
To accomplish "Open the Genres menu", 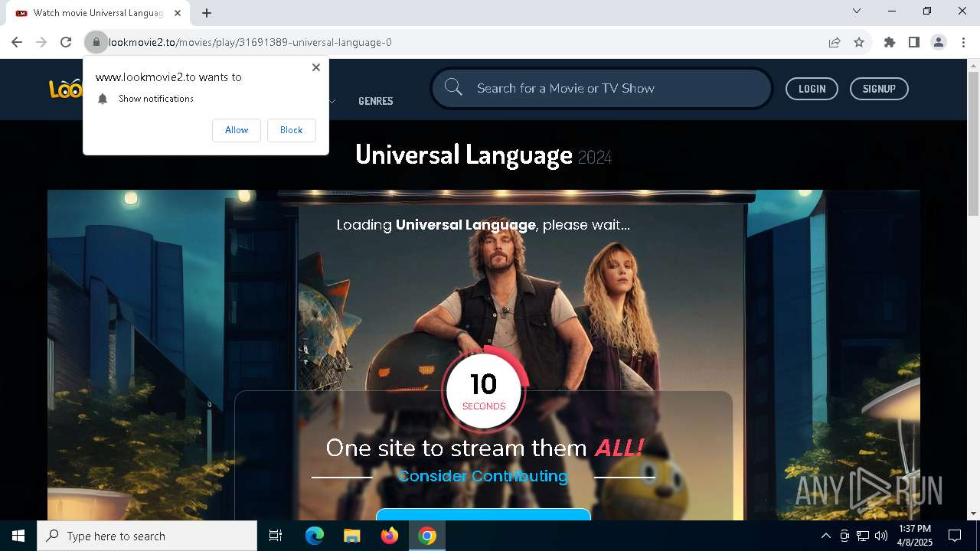I will click(x=376, y=101).
